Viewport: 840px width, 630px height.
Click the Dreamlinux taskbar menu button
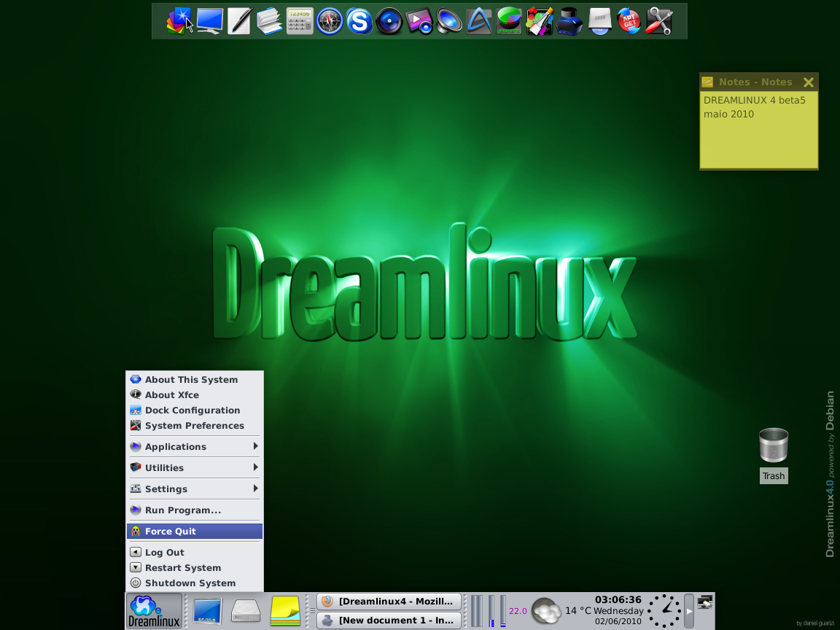click(154, 610)
